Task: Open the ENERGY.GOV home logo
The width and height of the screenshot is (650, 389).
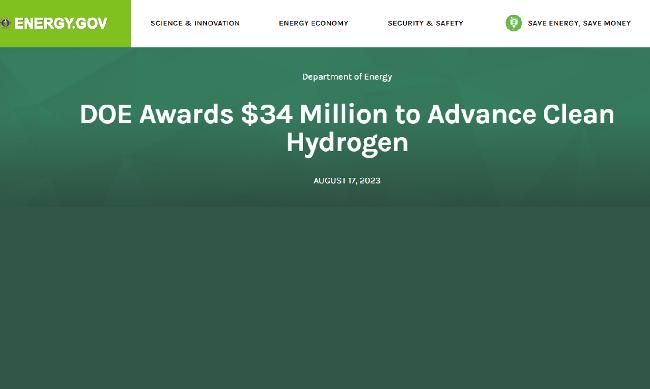Action: click(x=61, y=23)
